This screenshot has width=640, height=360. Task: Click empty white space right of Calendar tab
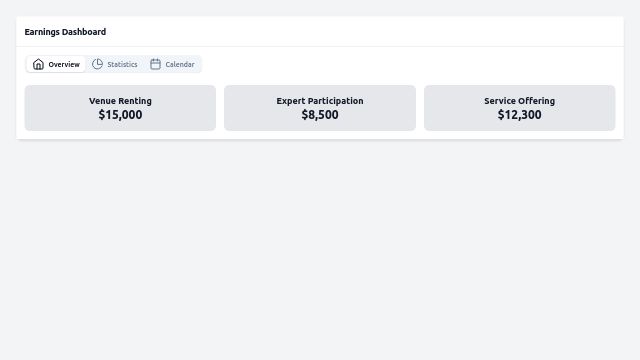tap(408, 64)
